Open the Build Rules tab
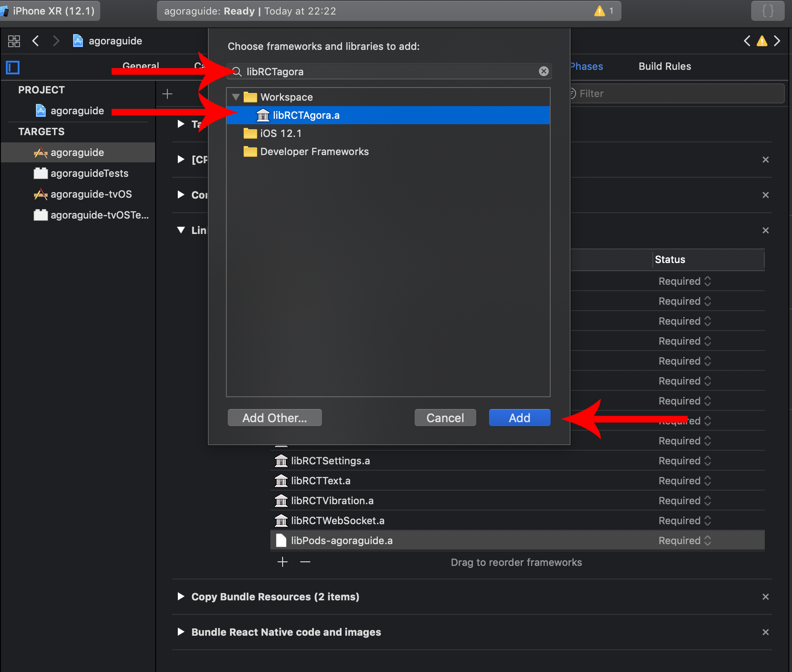 click(x=665, y=66)
